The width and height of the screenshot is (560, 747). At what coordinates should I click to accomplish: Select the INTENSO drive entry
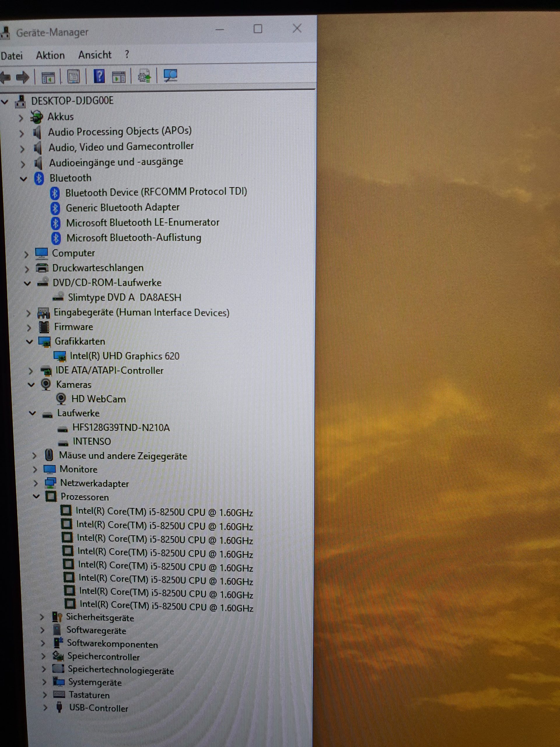point(92,441)
